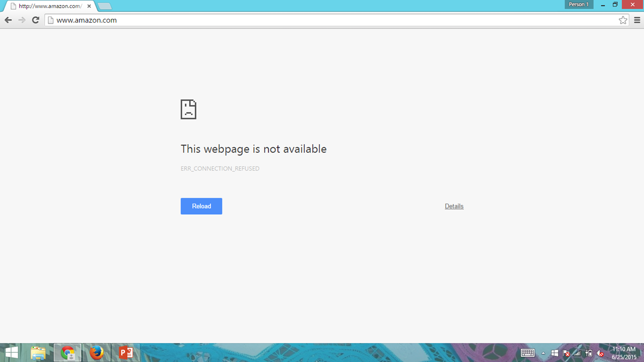Open the Details link

[x=454, y=206]
